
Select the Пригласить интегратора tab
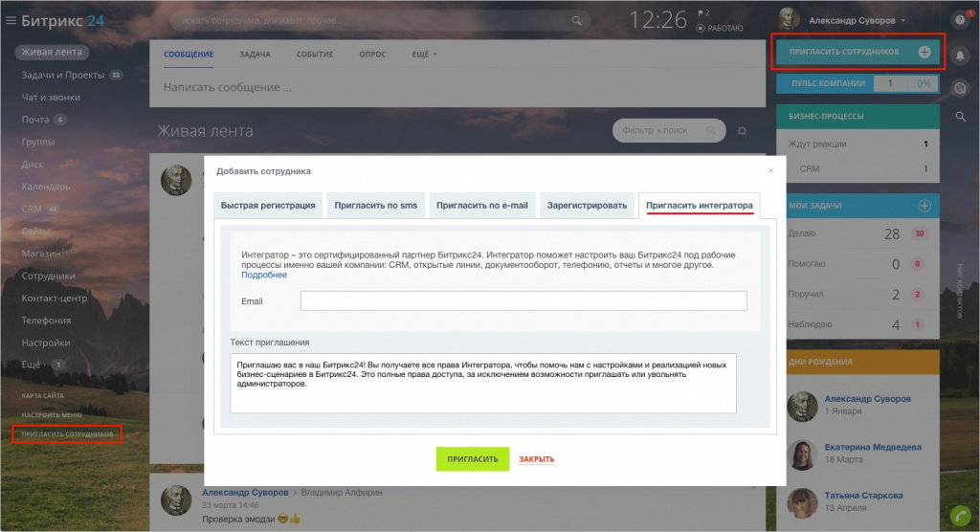click(x=700, y=205)
